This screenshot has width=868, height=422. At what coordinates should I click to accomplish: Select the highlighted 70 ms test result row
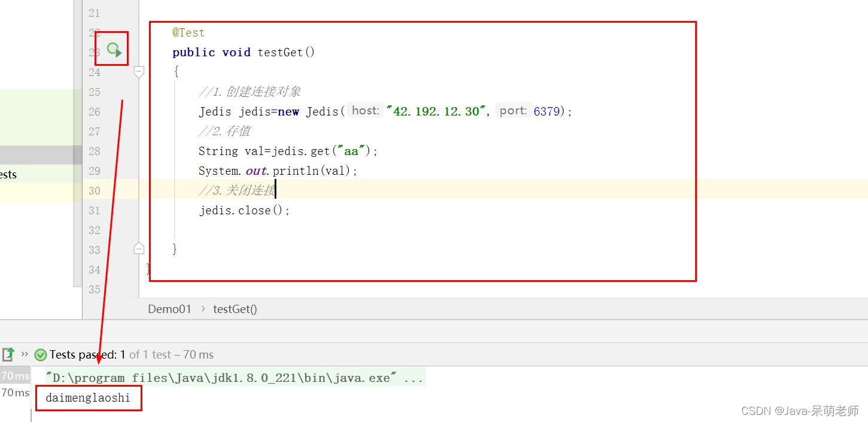coord(15,375)
